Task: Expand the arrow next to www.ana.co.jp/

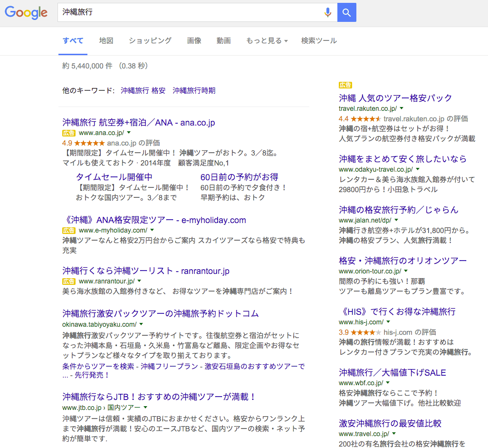Action: 129,133
